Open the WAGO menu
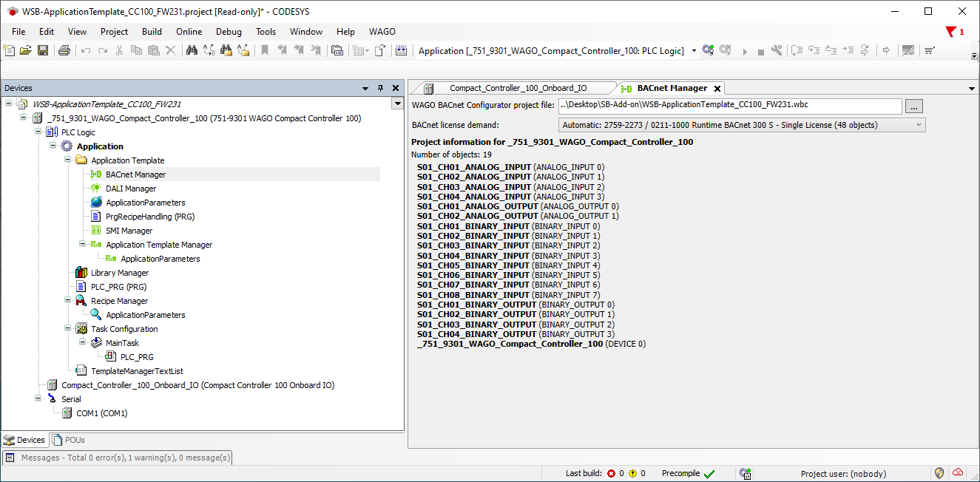Screen dimensions: 980x482 [x=382, y=32]
